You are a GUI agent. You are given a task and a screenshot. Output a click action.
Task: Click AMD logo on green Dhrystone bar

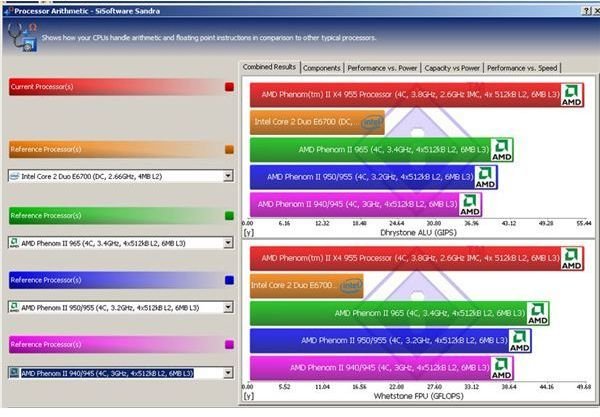tap(502, 150)
